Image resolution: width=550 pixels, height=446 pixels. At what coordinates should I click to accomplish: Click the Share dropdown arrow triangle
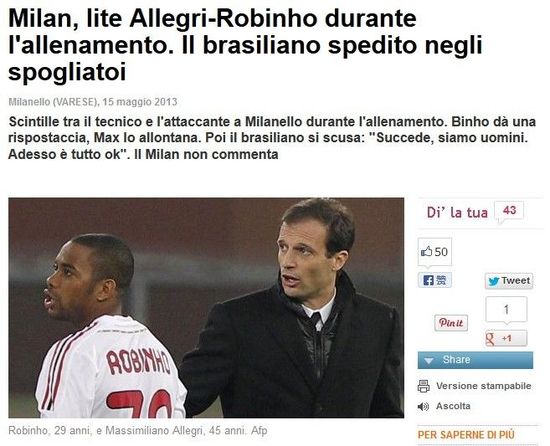pos(429,360)
